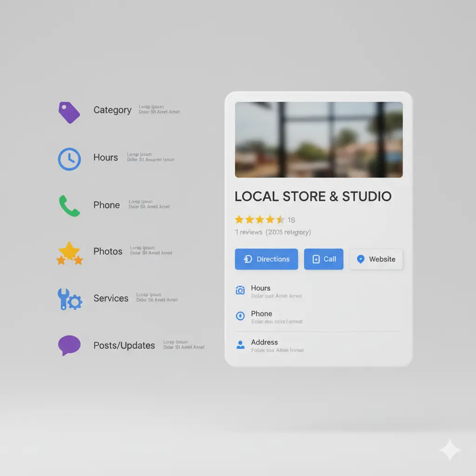The height and width of the screenshot is (476, 476).
Task: Click the gold Photos stars icon
Action: coord(69,253)
